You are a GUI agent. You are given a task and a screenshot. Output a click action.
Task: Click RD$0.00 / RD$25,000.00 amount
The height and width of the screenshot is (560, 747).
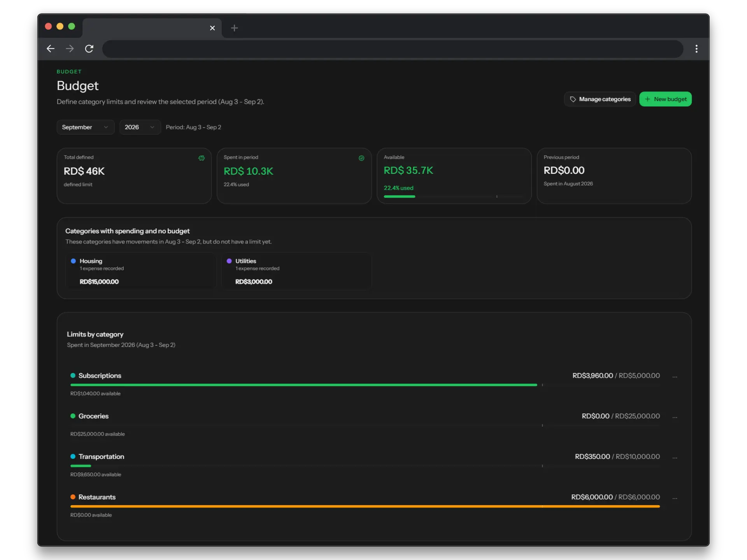point(621,416)
